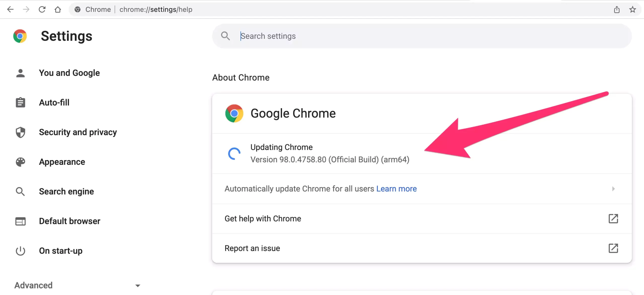Open Default browser settings

coord(69,221)
